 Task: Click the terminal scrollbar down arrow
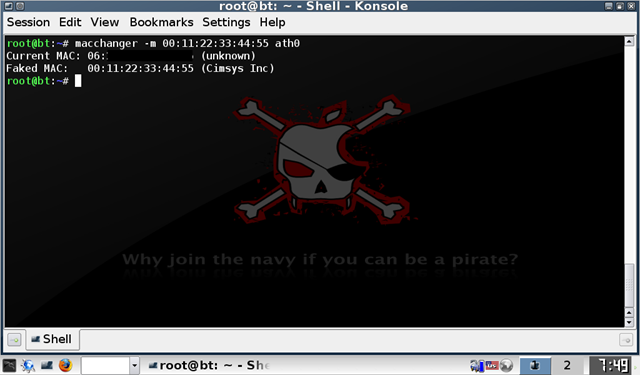(x=629, y=322)
